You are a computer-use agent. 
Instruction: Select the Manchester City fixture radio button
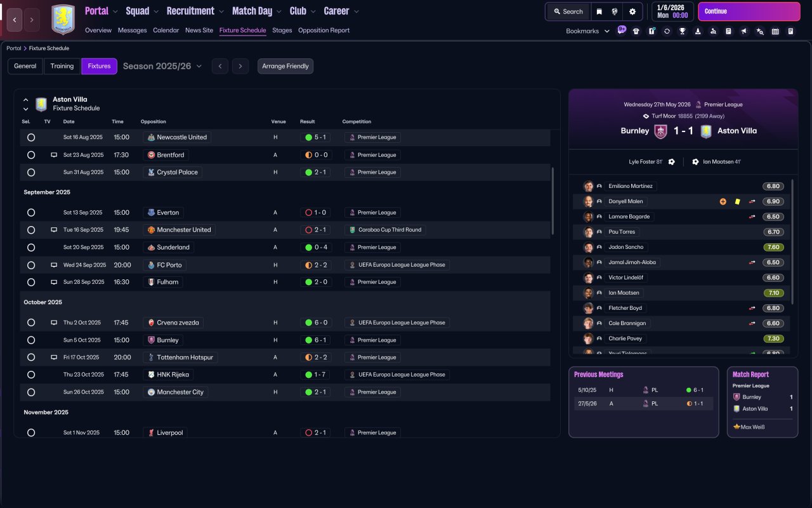pos(31,392)
